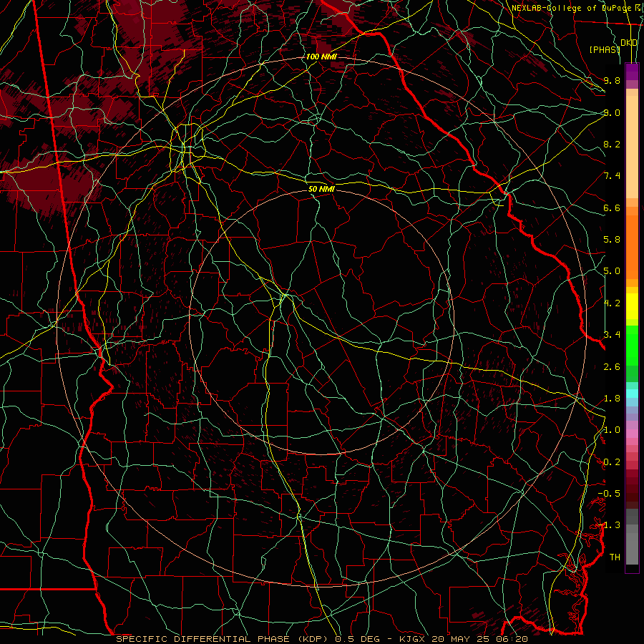The height and width of the screenshot is (644, 644).
Task: Click the "50 NMI" range ring label
Action: tap(321, 189)
